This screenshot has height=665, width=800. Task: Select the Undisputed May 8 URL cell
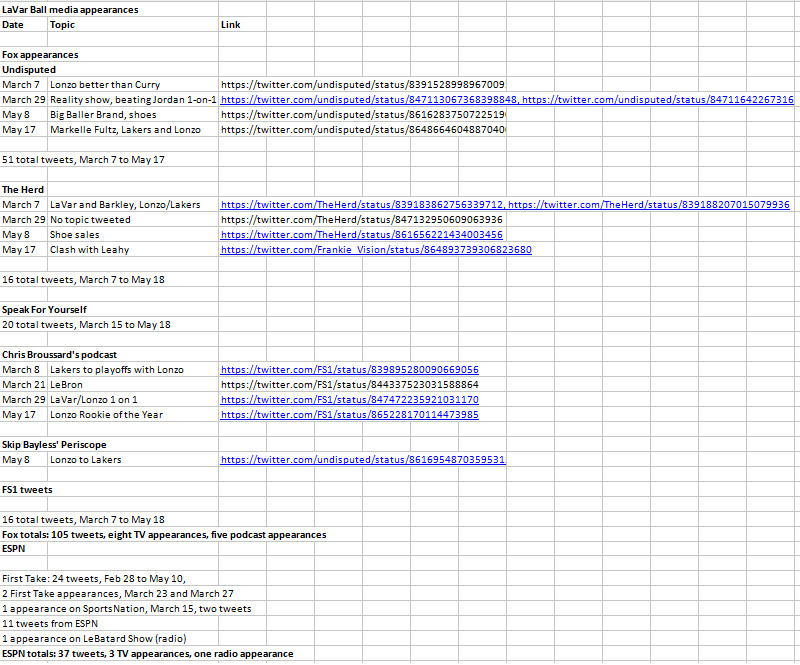[x=363, y=115]
